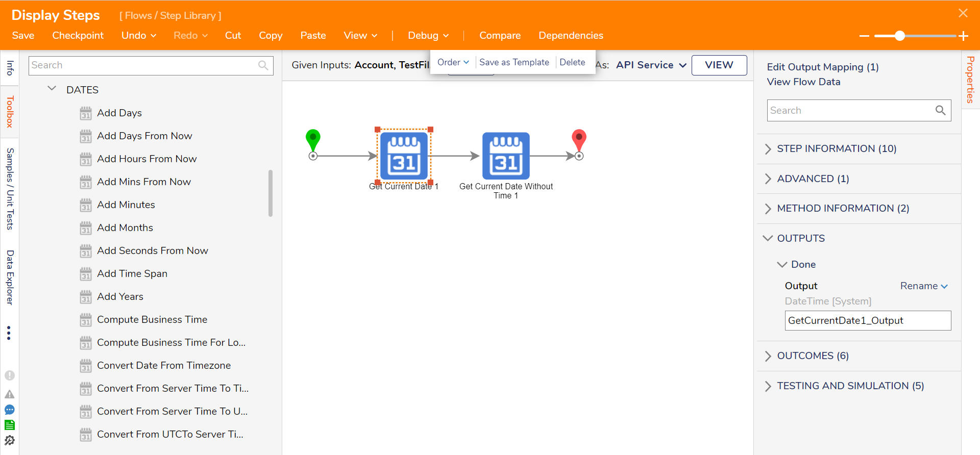
Task: Click the calendar icon beside Convert Date From Timezone
Action: [86, 366]
